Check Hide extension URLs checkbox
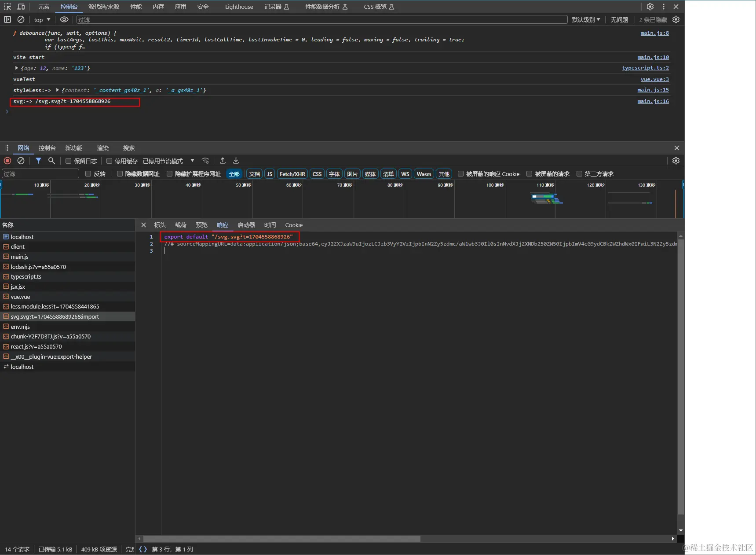Image resolution: width=756 pixels, height=555 pixels. point(169,174)
